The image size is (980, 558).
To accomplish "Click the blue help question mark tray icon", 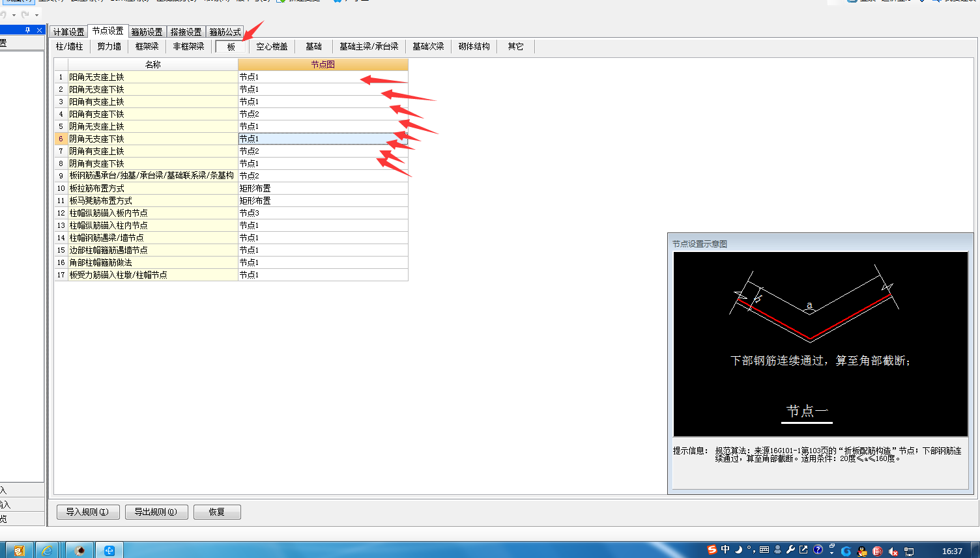I will [x=818, y=550].
